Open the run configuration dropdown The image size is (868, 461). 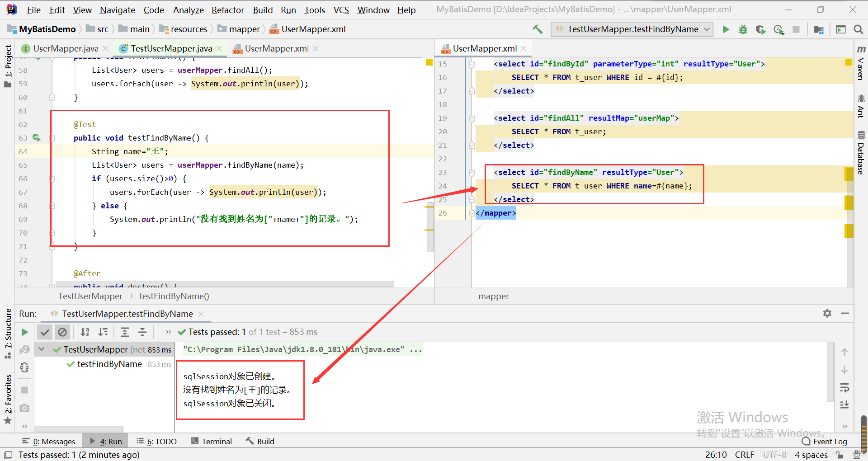[632, 29]
